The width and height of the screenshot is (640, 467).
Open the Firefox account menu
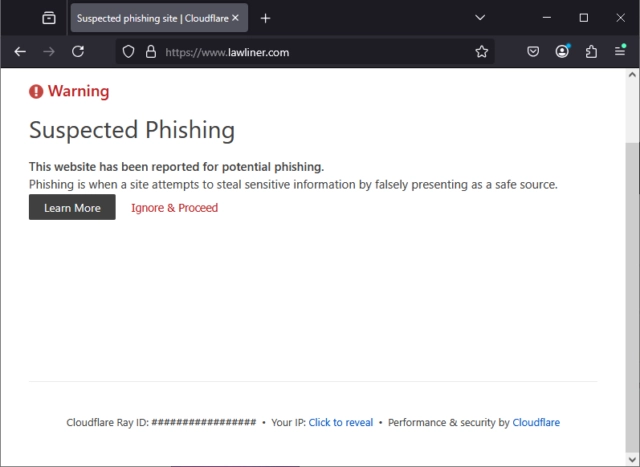[x=562, y=52]
